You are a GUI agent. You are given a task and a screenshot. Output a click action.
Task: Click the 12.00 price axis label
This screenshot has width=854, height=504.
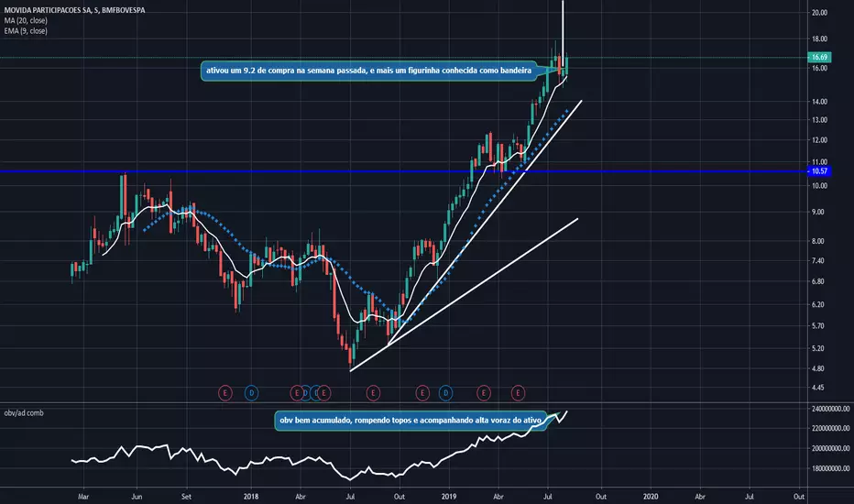pyautogui.click(x=819, y=140)
